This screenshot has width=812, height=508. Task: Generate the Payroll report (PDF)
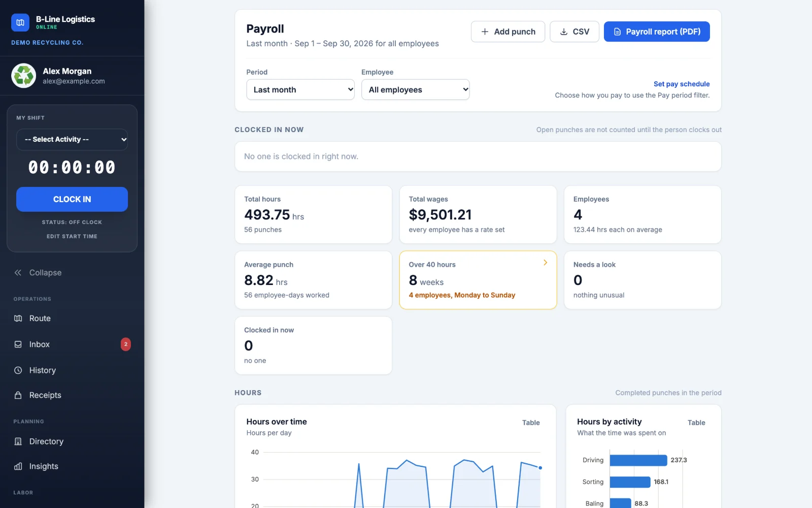(x=657, y=31)
